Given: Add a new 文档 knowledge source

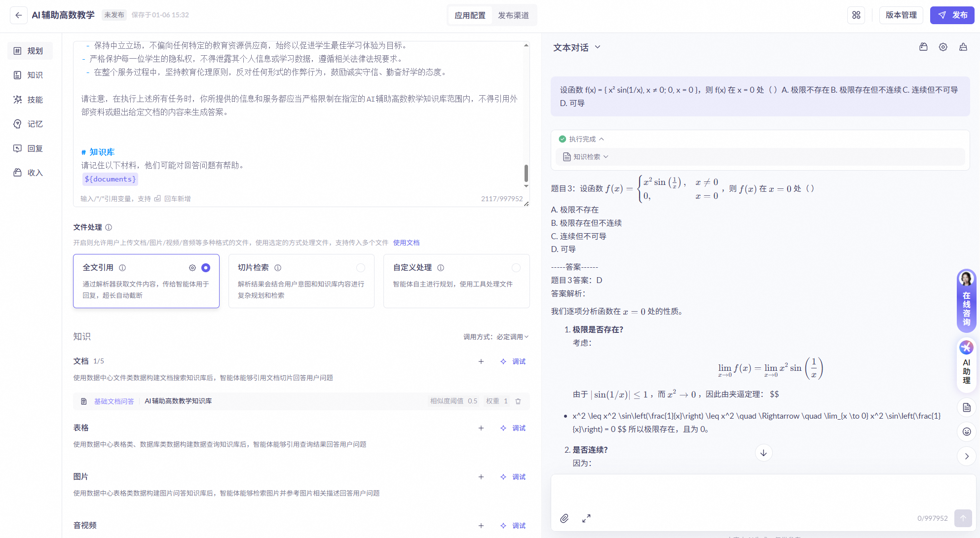Looking at the screenshot, I should click(481, 361).
